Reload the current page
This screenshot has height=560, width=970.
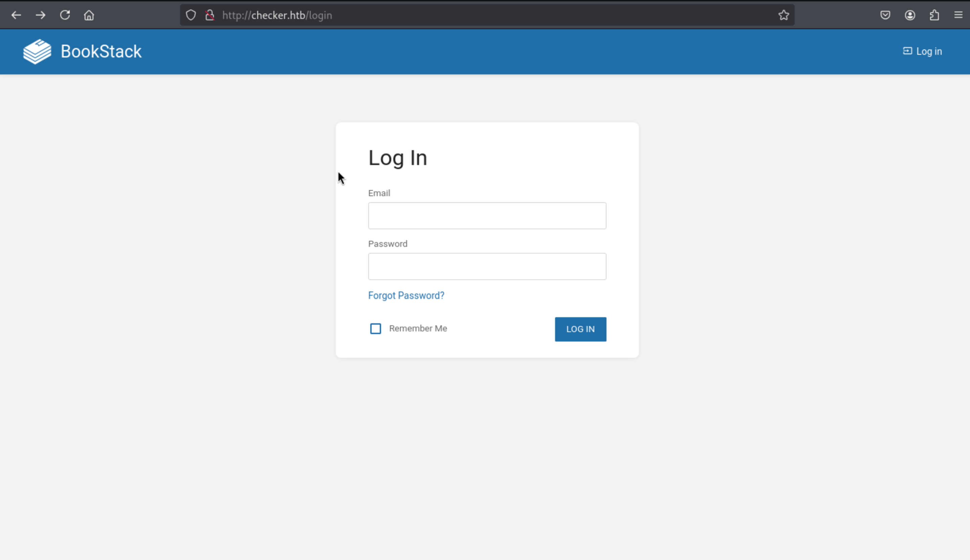point(65,15)
